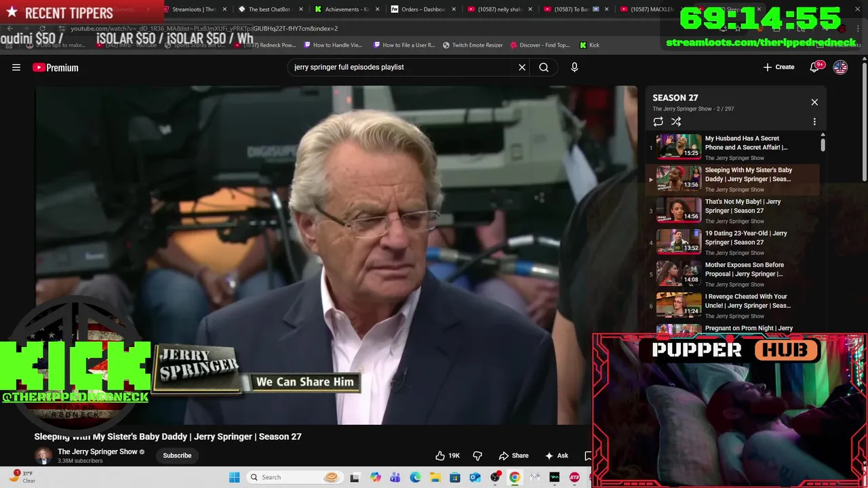Screen dimensions: 868x488
Task: Select Sleeping With My Sister's Baby Daddy entry
Action: coord(732,179)
